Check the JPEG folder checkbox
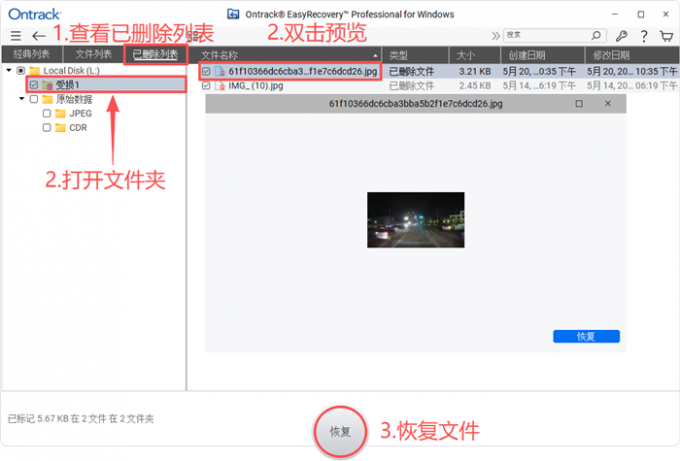This screenshot has width=680, height=461. [x=47, y=114]
